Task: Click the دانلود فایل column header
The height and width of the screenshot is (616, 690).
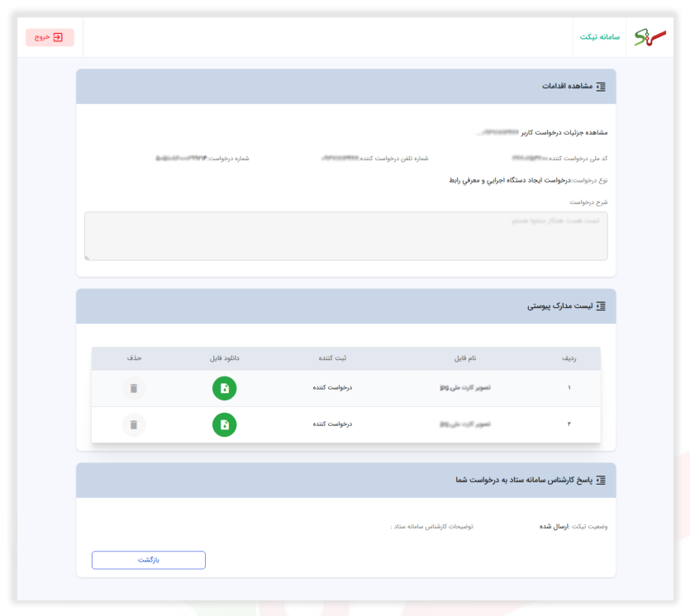Action: coord(225,358)
